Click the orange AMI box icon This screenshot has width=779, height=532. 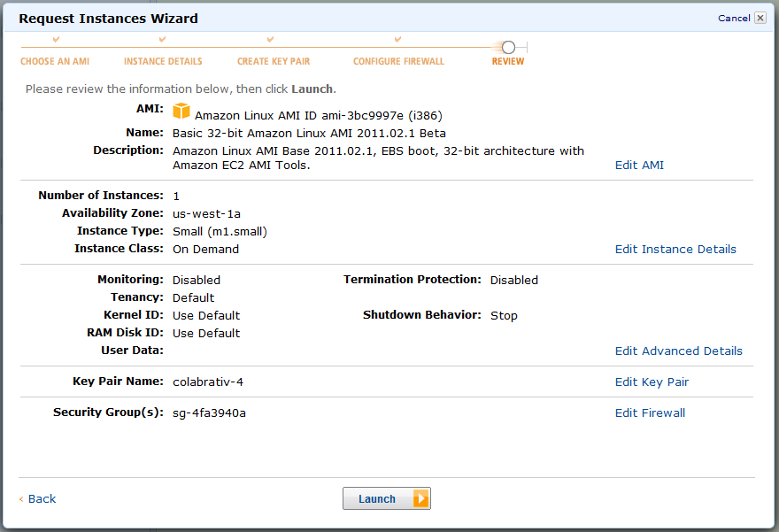pyautogui.click(x=181, y=112)
